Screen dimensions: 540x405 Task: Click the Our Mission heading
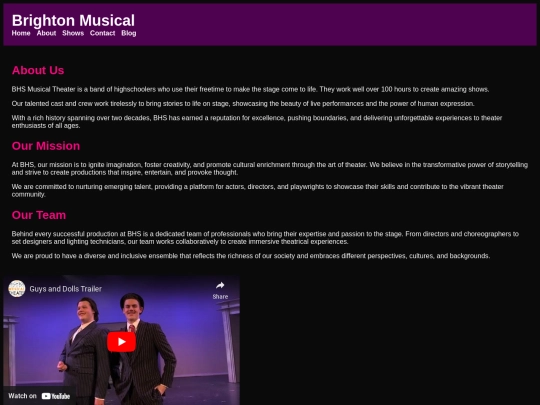click(x=46, y=146)
